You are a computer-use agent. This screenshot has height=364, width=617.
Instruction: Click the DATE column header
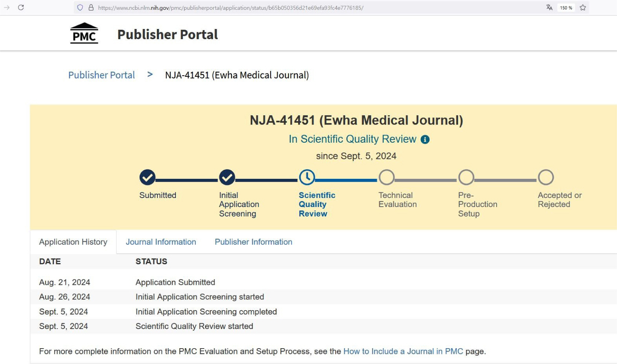(50, 261)
